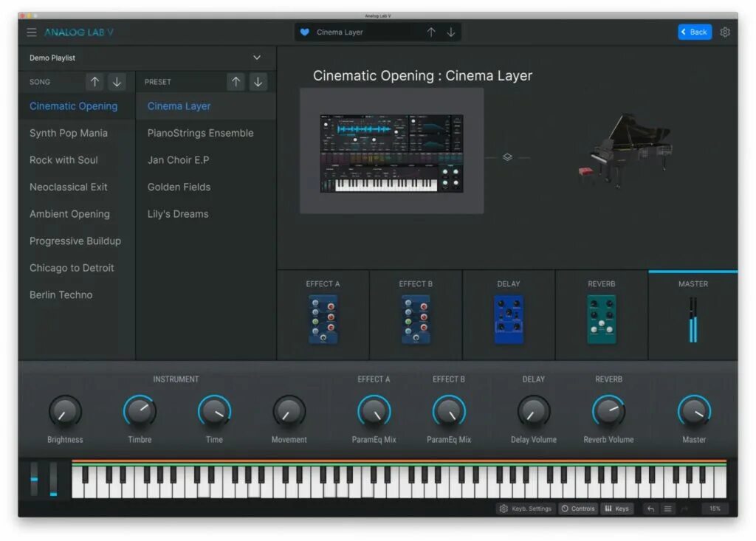
Task: Move song down with SONG down arrow
Action: point(117,82)
